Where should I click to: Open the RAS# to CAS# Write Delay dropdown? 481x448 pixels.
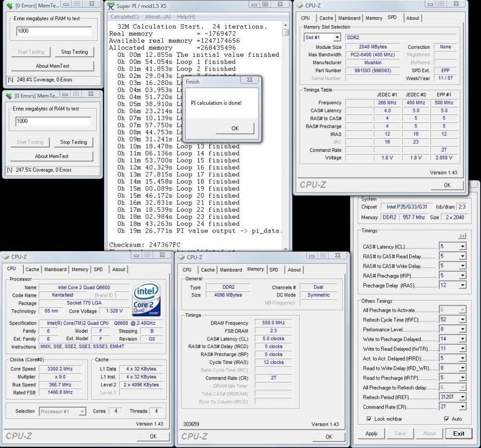coord(462,266)
